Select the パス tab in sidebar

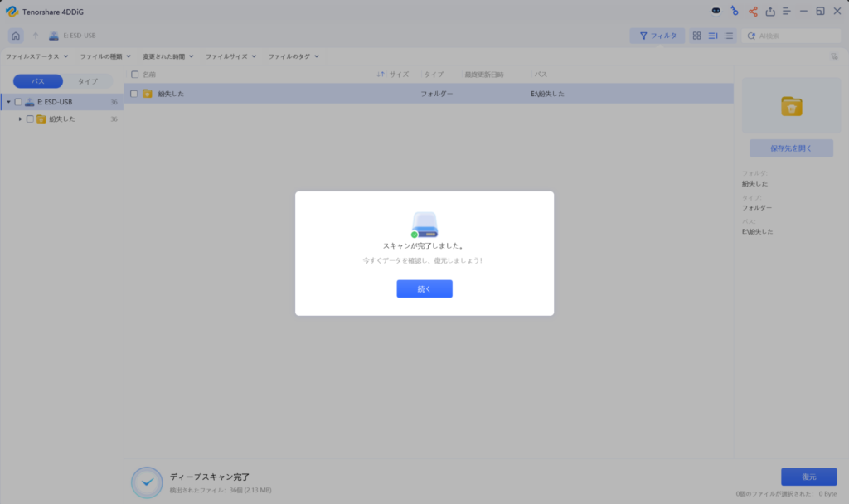click(36, 80)
